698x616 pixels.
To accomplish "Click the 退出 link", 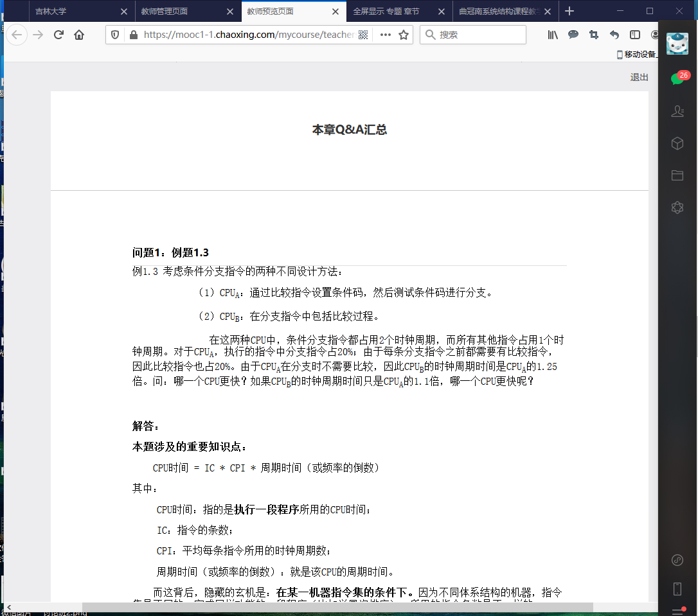I will pyautogui.click(x=639, y=77).
